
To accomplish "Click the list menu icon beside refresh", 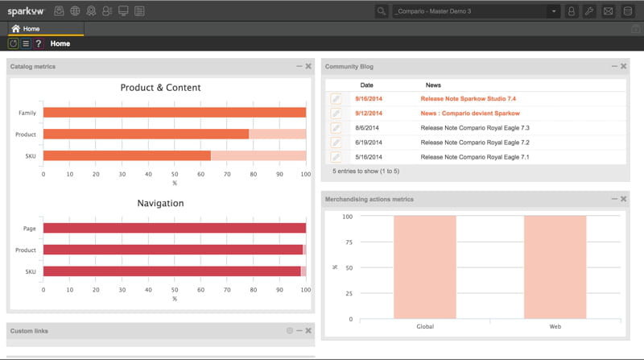I will [x=26, y=43].
